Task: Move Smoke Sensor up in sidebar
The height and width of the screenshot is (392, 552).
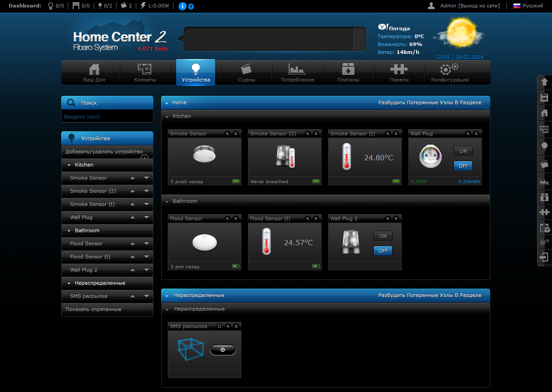Action: pos(132,178)
